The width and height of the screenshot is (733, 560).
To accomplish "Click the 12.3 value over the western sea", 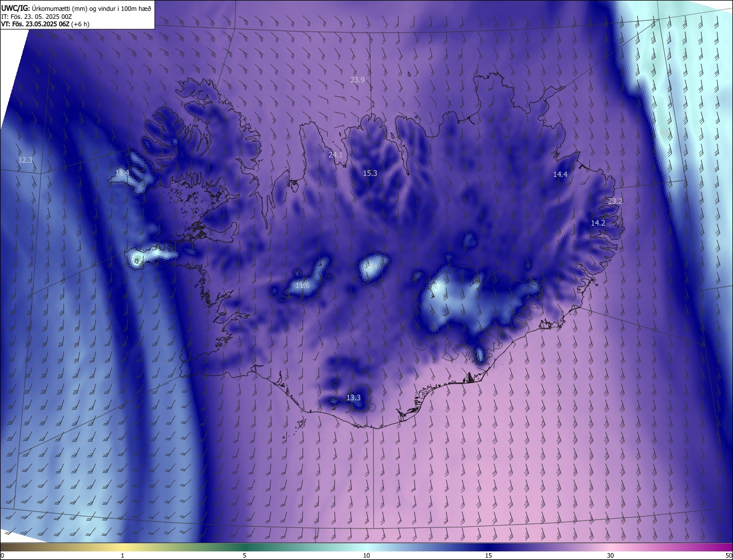I will click(25, 160).
